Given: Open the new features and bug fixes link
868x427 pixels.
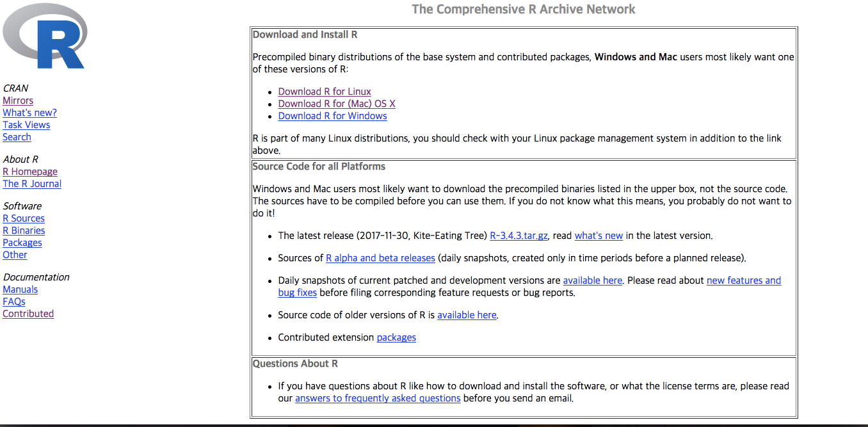Looking at the screenshot, I should (x=744, y=280).
